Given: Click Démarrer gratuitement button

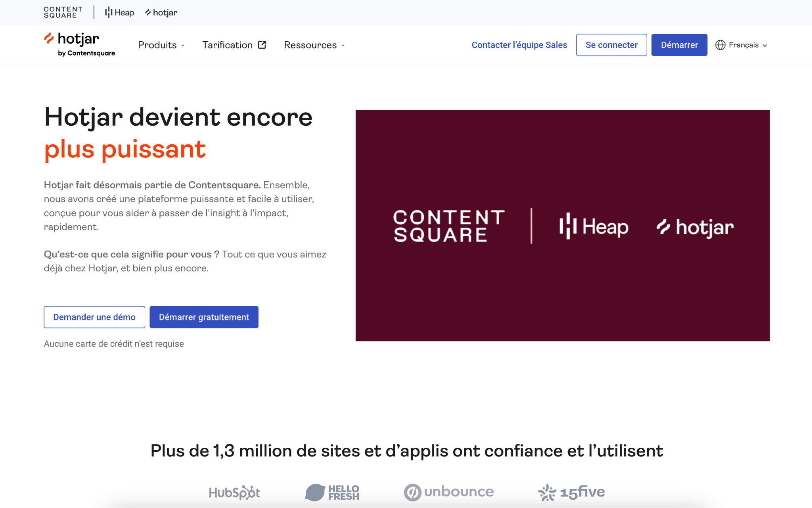Looking at the screenshot, I should [x=204, y=317].
